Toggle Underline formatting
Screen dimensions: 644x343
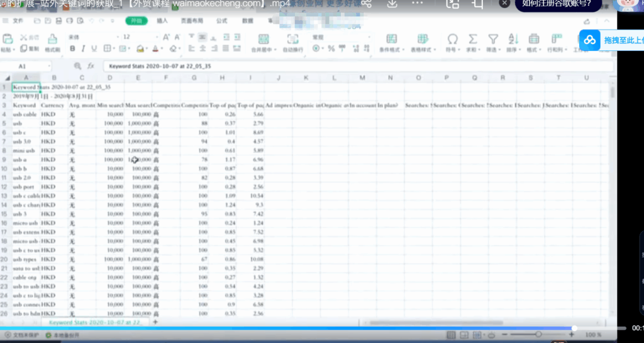pyautogui.click(x=93, y=49)
